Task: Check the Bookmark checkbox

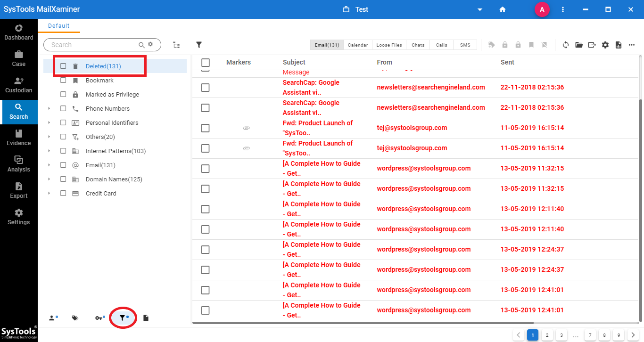Action: click(63, 80)
